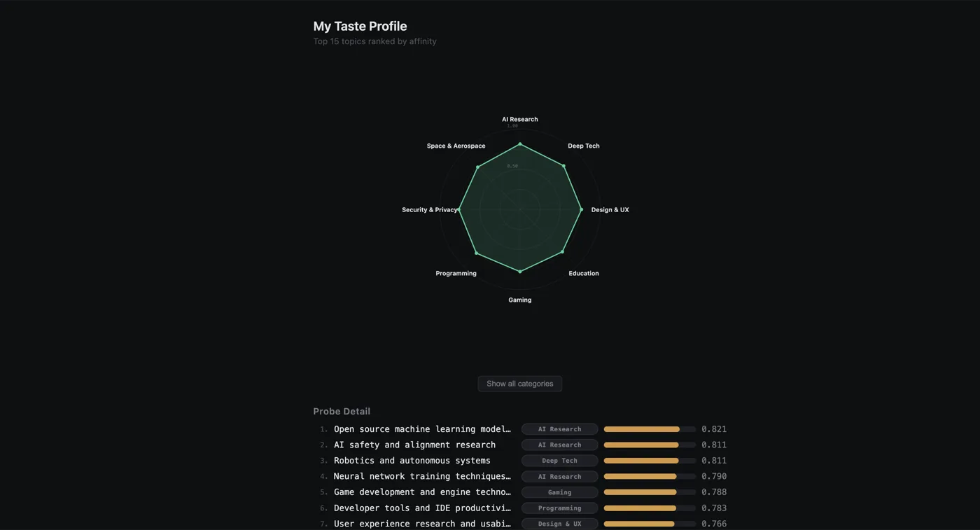Click the Gaming badge on the game development row
Screen dimensions: 980x530
pyautogui.click(x=559, y=492)
